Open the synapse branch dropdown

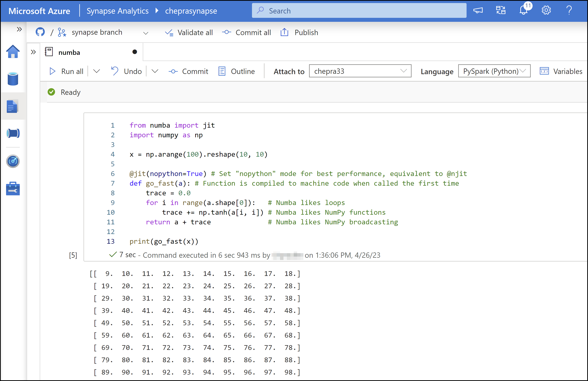click(x=146, y=33)
